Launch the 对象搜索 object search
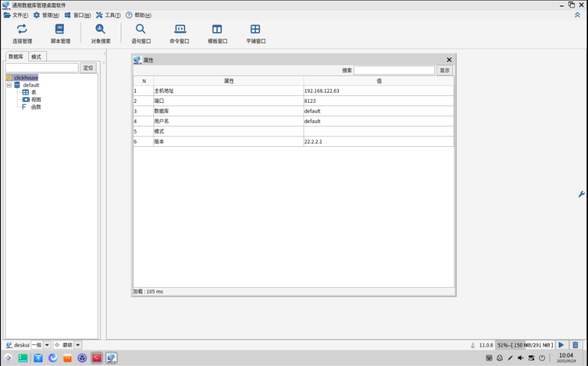Viewport: 588px width, 366px height. point(101,34)
